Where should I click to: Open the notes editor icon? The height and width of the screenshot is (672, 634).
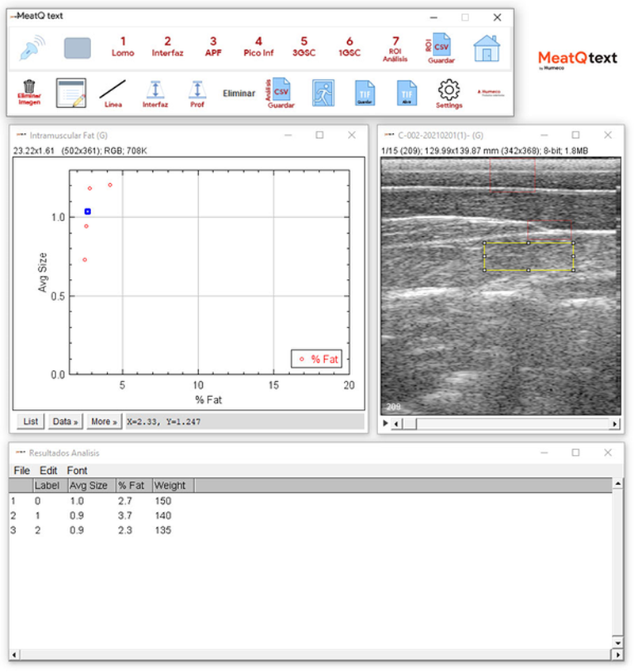[x=71, y=92]
